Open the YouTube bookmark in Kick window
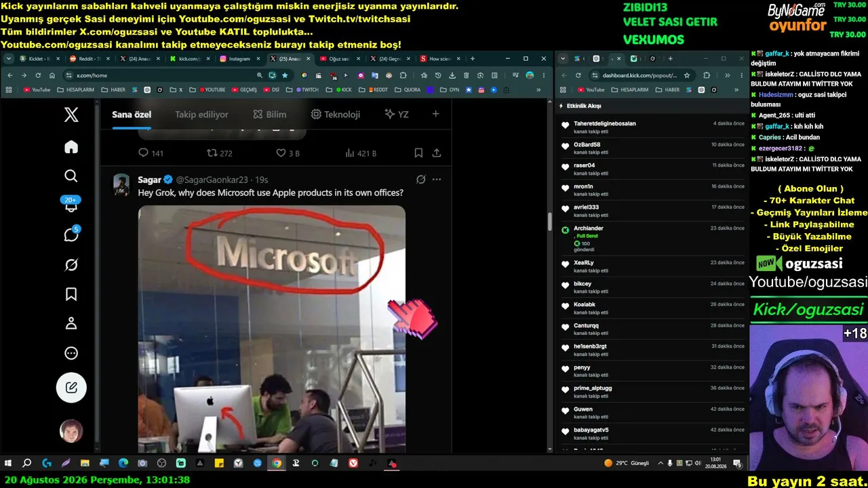This screenshot has width=868, height=488. click(591, 89)
